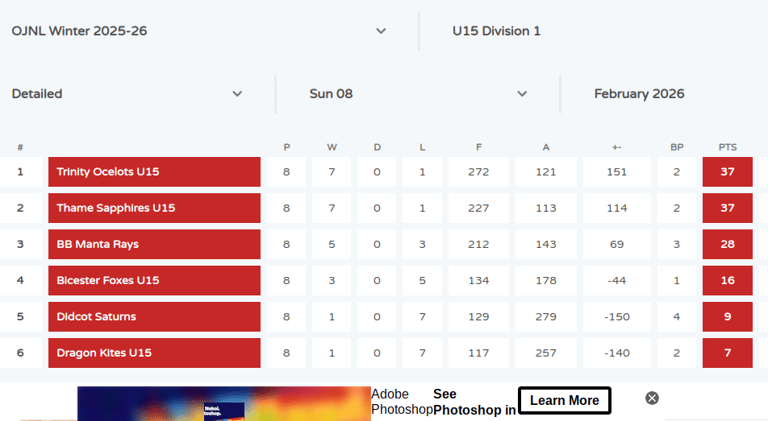Viewport: 768px width, 421px height.
Task: Open the February 2026 month selector
Action: pos(639,94)
